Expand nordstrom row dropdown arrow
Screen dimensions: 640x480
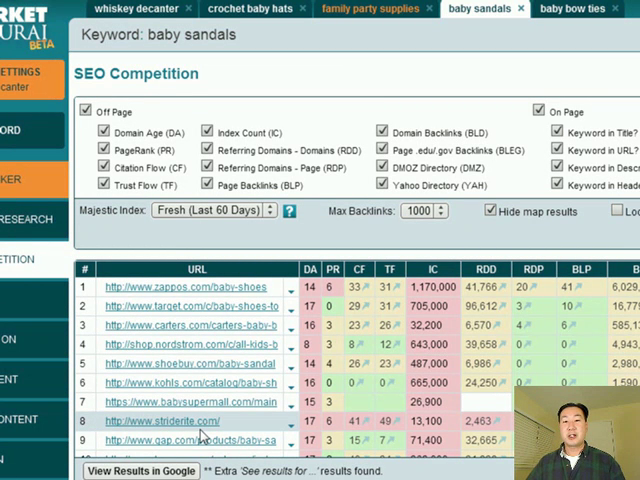291,349
